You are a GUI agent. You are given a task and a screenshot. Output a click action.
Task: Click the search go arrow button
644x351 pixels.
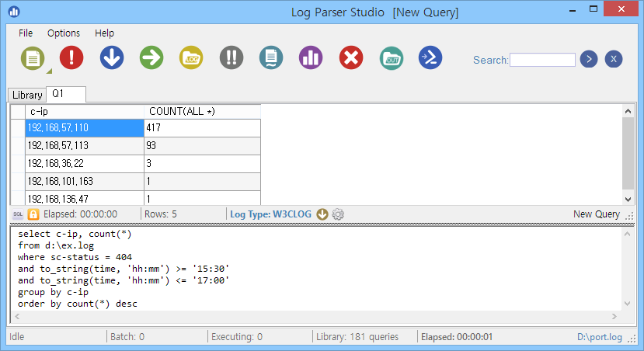(589, 60)
